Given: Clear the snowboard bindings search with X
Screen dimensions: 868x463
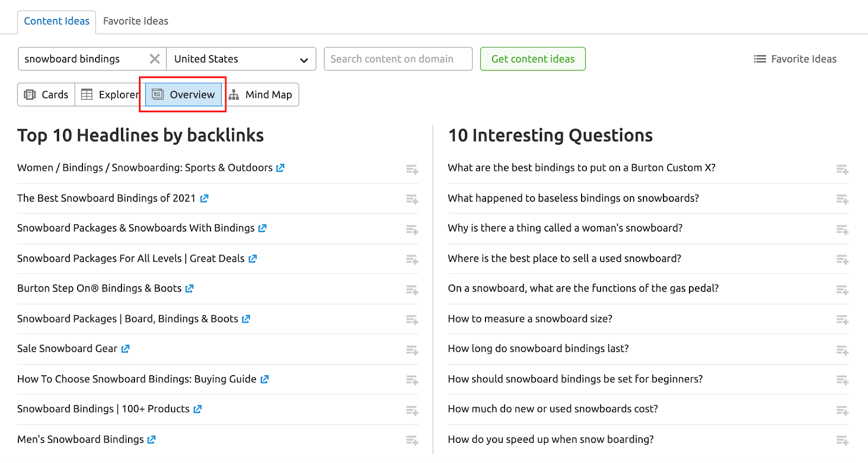Looking at the screenshot, I should click(155, 59).
